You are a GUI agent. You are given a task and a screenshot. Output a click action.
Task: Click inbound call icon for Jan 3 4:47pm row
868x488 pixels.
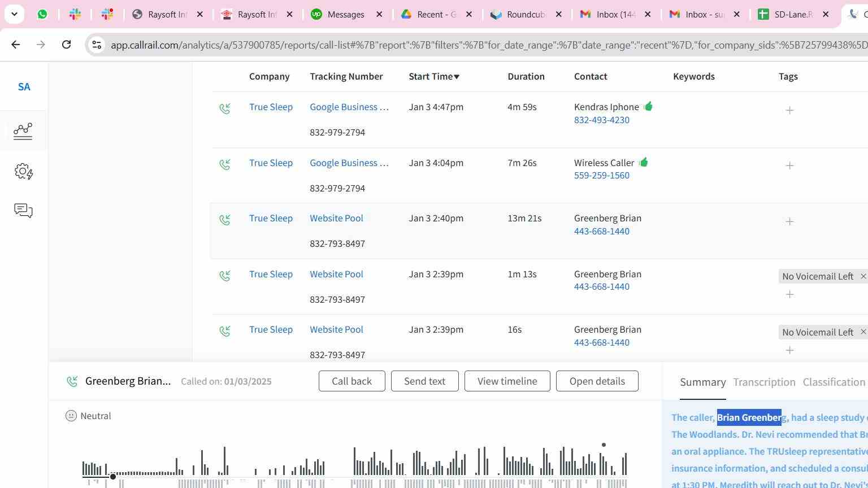click(x=225, y=108)
